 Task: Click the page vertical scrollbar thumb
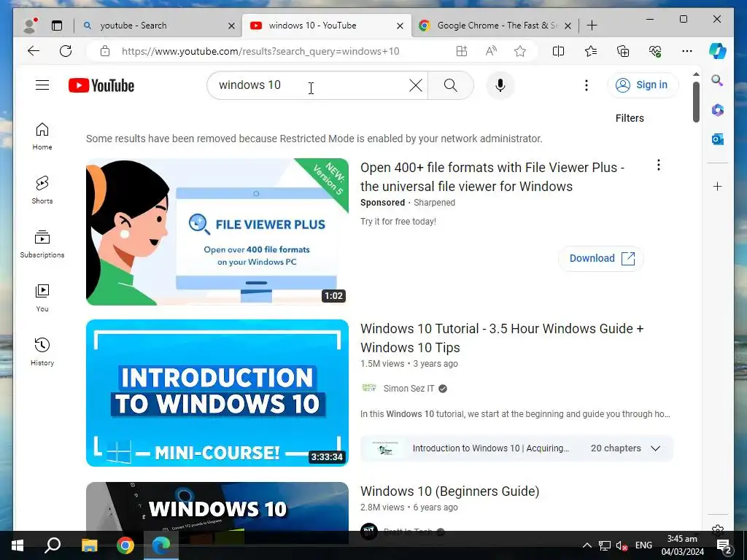696,102
